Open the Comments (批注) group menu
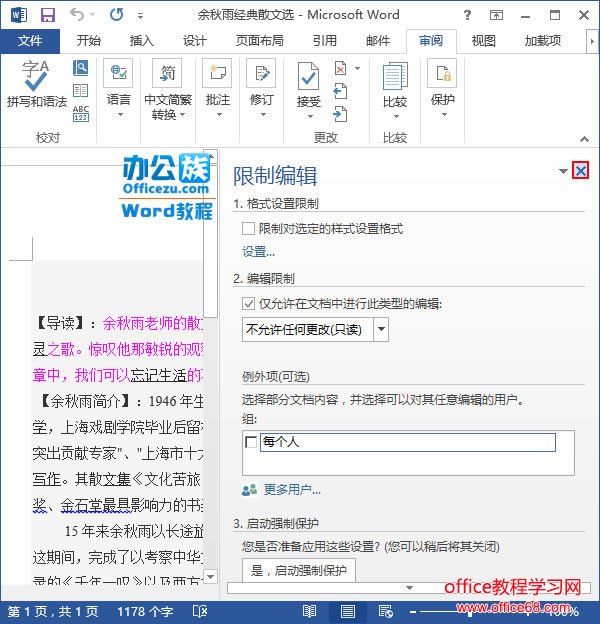This screenshot has width=600, height=624. (218, 88)
